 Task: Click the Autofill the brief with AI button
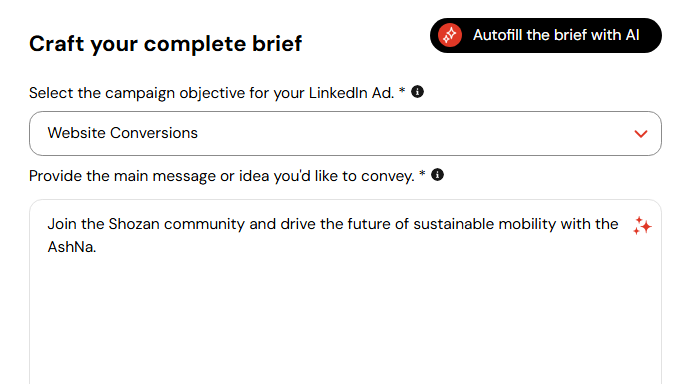pyautogui.click(x=545, y=36)
